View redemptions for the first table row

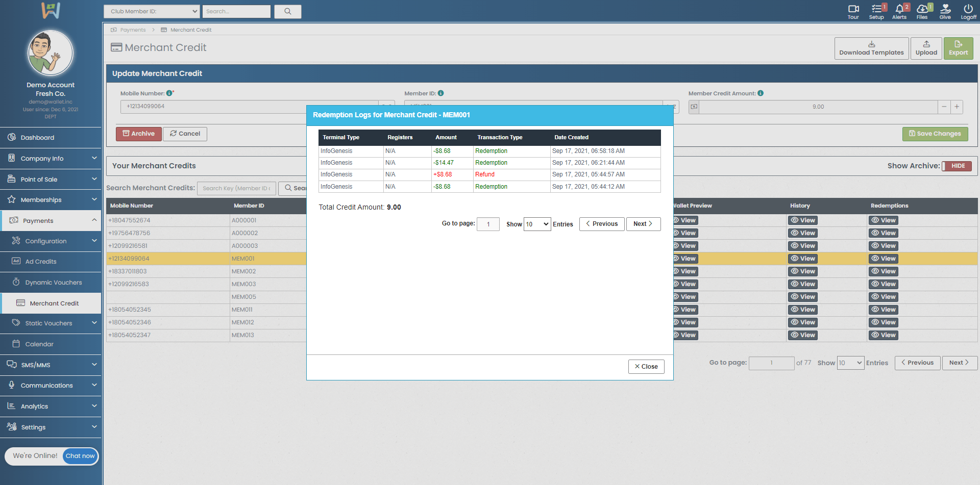pos(883,220)
